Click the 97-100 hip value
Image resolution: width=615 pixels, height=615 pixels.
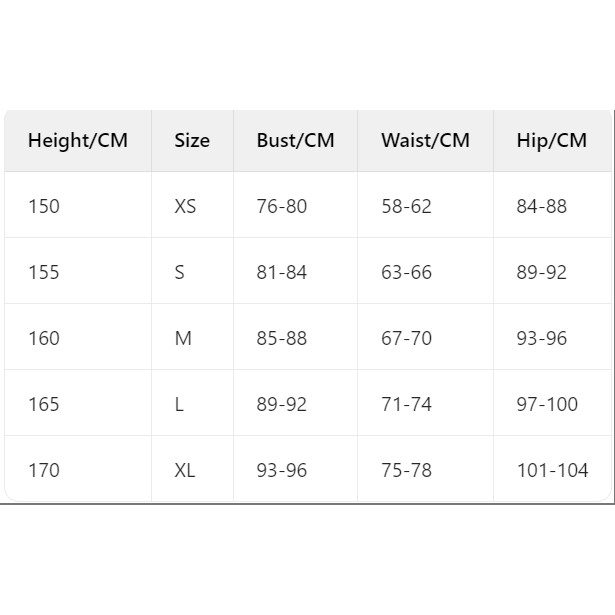click(547, 404)
